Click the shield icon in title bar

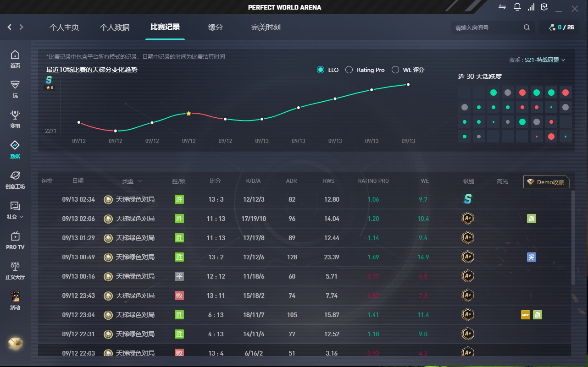[544, 7]
